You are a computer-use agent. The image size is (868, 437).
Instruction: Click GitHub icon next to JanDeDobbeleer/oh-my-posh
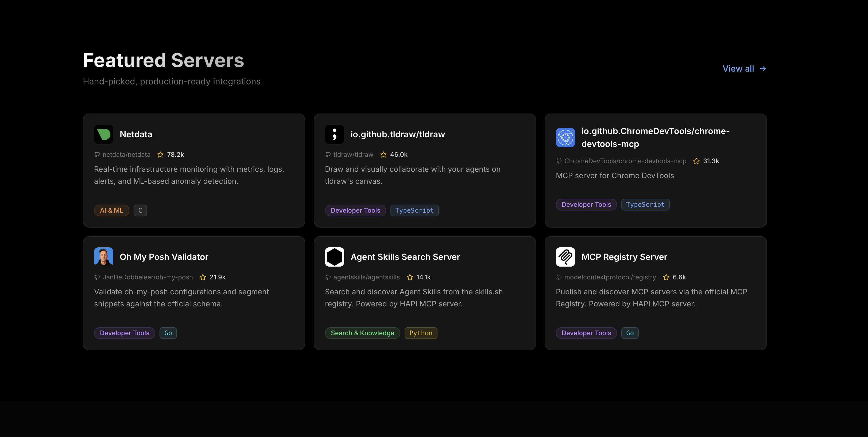(x=97, y=277)
